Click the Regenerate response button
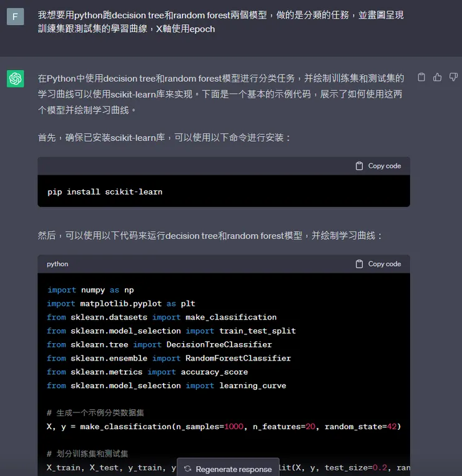Image resolution: width=462 pixels, height=476 pixels. (x=228, y=469)
